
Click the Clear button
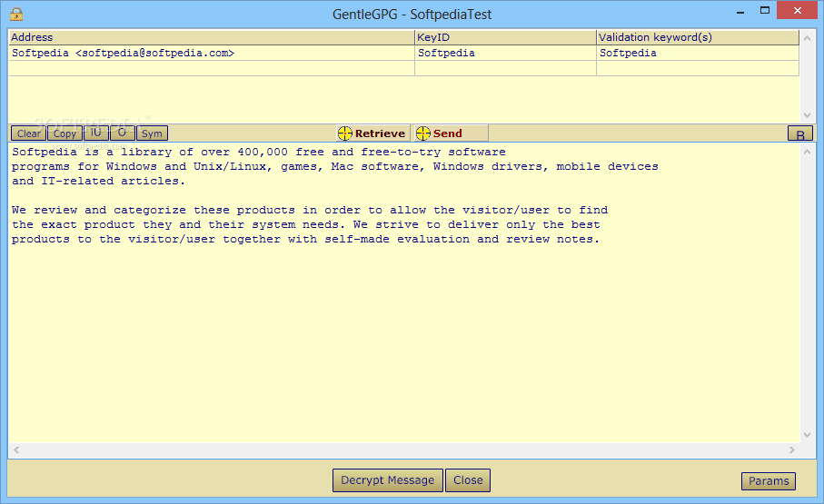28,133
